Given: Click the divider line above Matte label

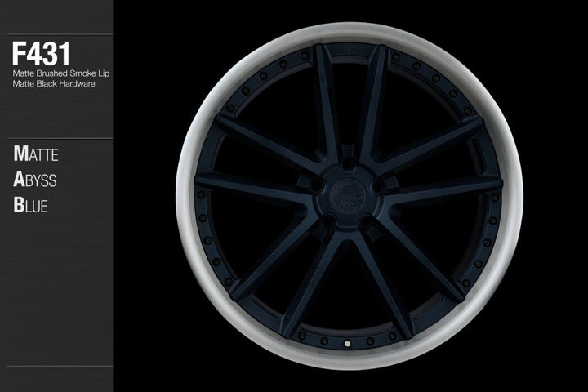Looking at the screenshot, I should click(56, 139).
